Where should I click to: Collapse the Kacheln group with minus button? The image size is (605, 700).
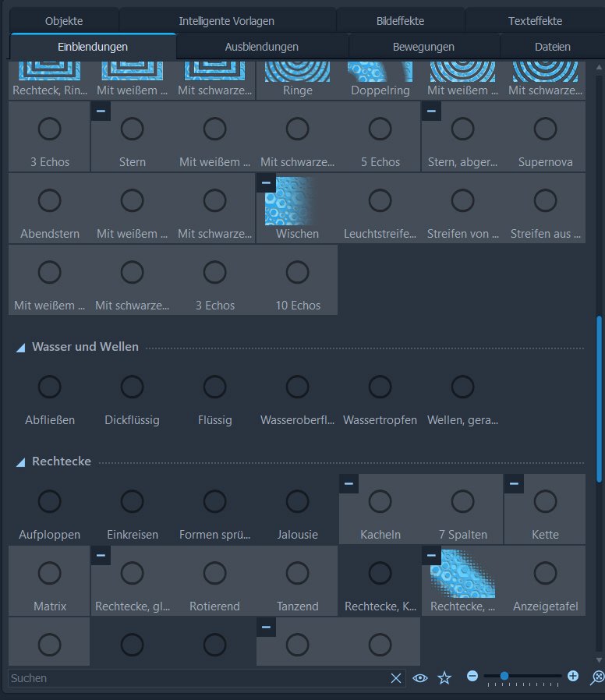[x=348, y=484]
